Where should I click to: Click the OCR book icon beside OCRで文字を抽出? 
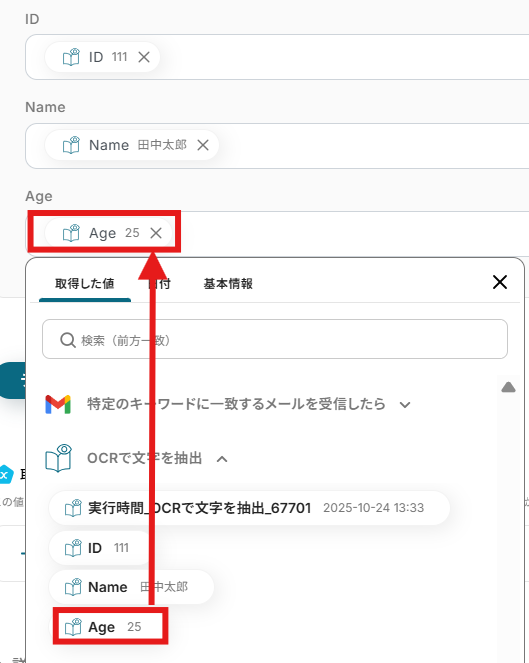coord(58,458)
